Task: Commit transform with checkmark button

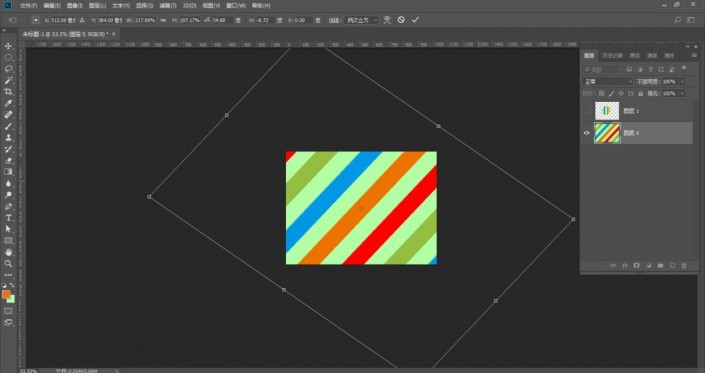Action: 415,20
